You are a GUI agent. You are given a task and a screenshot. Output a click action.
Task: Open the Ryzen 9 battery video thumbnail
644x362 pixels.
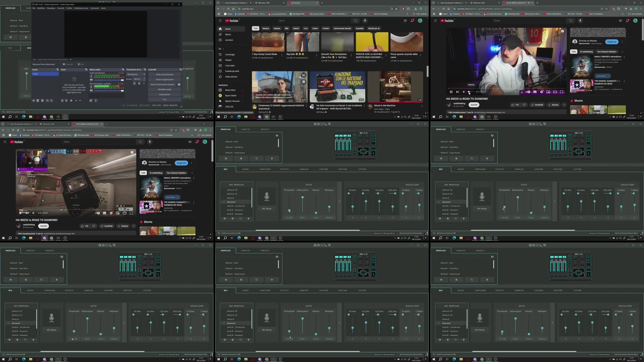click(337, 87)
